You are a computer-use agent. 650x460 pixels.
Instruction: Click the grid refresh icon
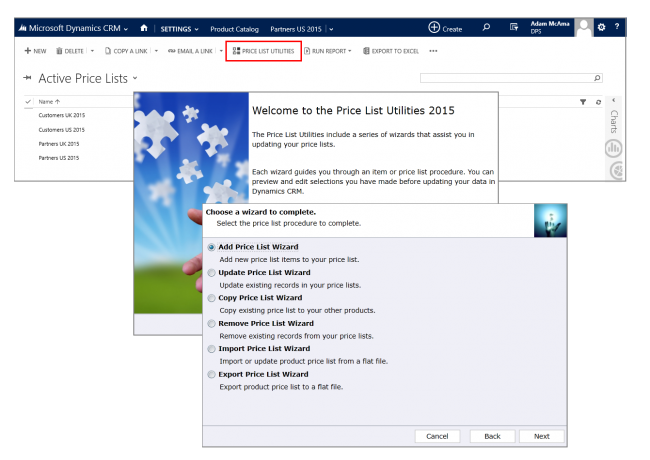[x=598, y=102]
